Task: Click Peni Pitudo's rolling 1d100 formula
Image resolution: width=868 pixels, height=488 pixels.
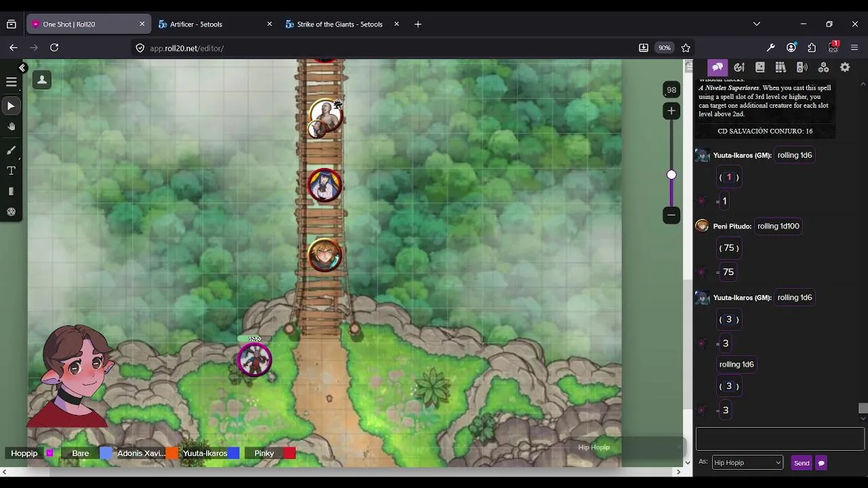Action: pyautogui.click(x=778, y=226)
